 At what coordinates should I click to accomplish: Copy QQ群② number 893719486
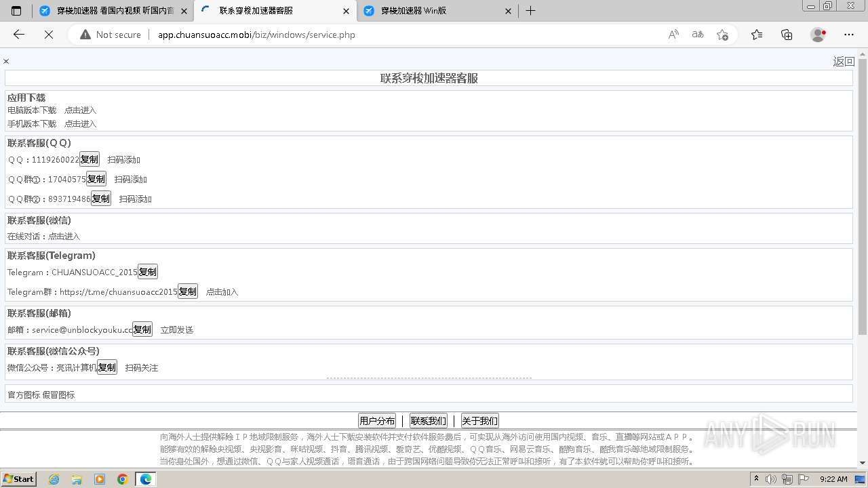(101, 199)
